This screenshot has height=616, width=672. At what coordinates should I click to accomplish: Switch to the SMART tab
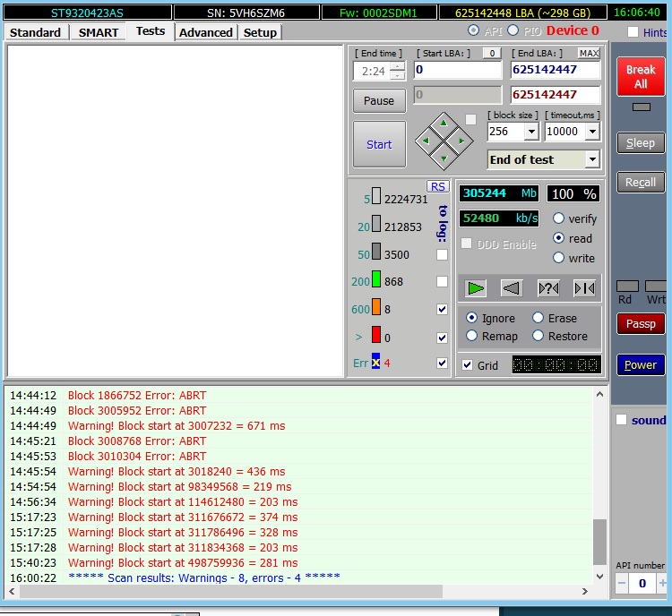tap(98, 32)
